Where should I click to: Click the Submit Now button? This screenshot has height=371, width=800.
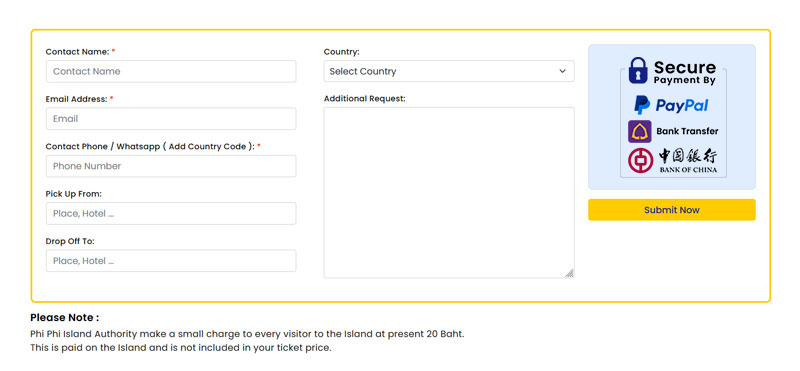[x=671, y=210]
